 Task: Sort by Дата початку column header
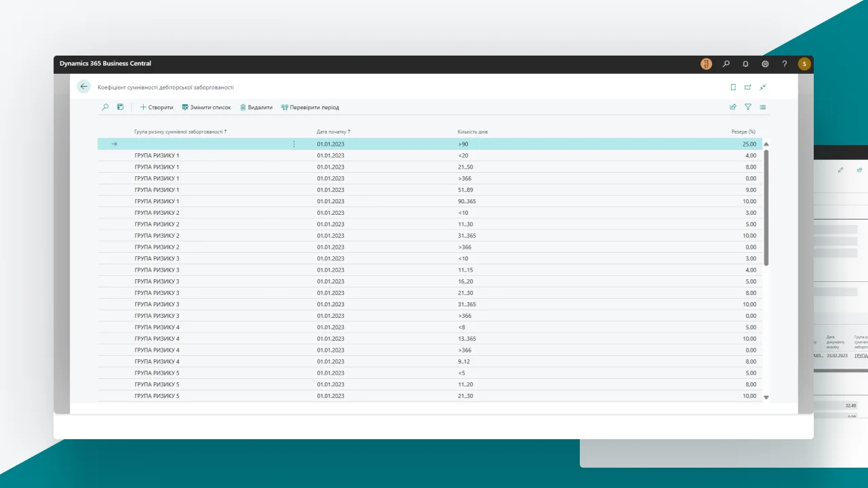pos(333,131)
